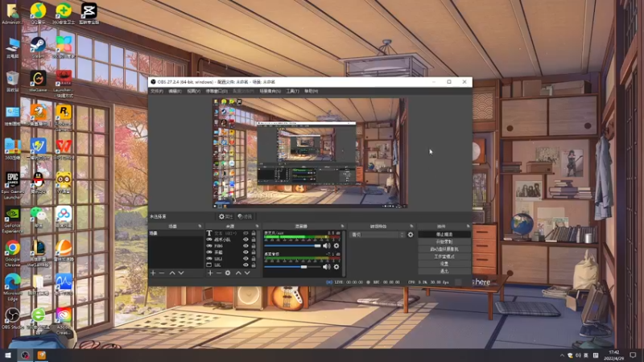This screenshot has height=362, width=644.
Task: Open Steam desktop shortcut
Action: coord(38,47)
